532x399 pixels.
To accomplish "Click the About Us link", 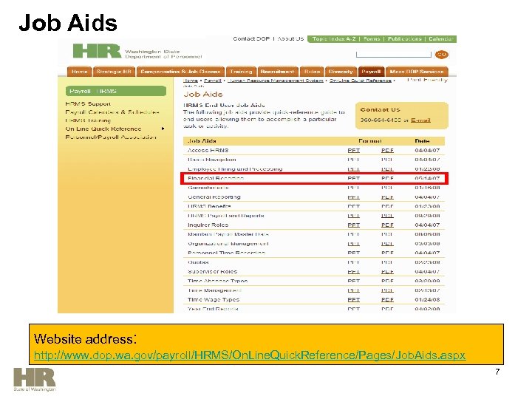I will (290, 38).
